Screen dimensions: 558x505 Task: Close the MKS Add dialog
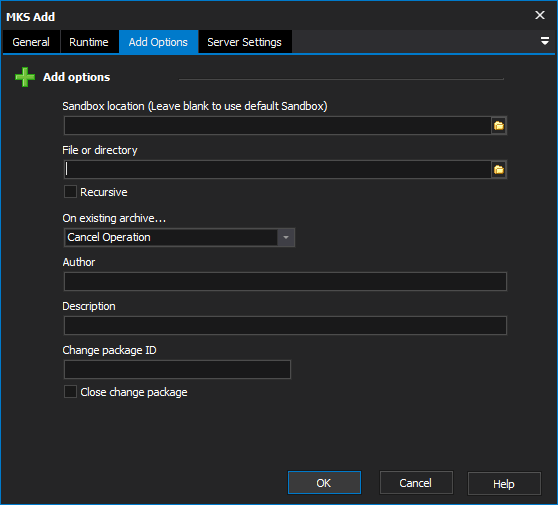[540, 15]
